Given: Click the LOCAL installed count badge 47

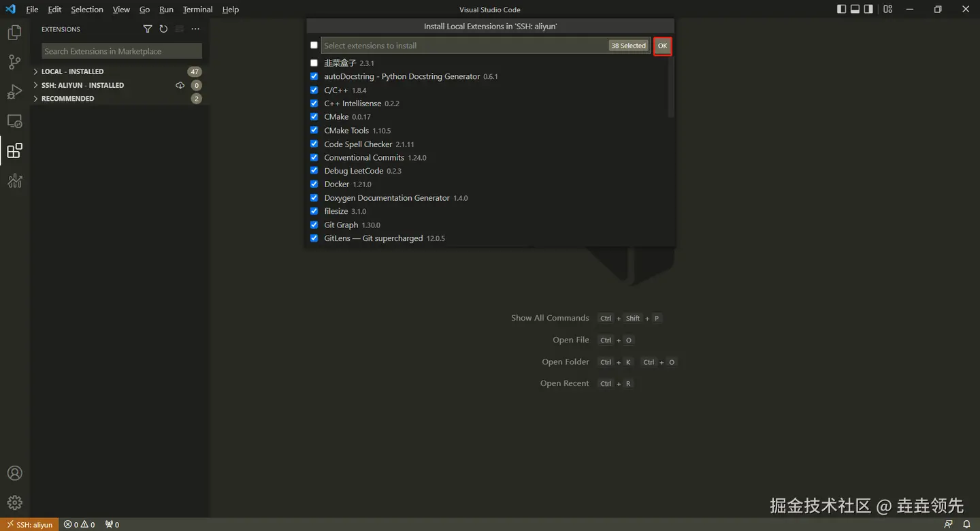Looking at the screenshot, I should pyautogui.click(x=195, y=71).
